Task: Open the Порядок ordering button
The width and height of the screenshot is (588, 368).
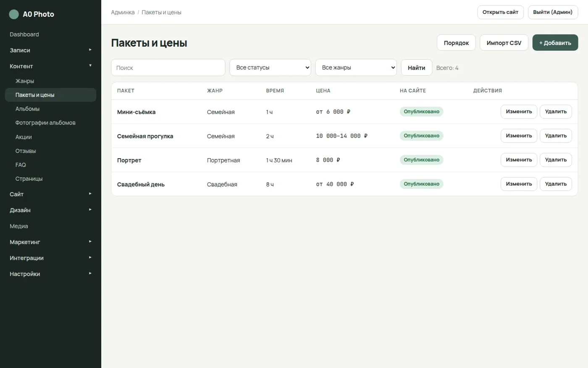Action: 456,43
